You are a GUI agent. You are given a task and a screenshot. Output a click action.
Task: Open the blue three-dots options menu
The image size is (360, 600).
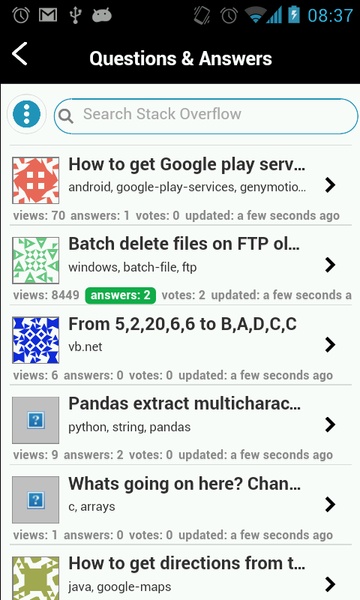[x=26, y=114]
